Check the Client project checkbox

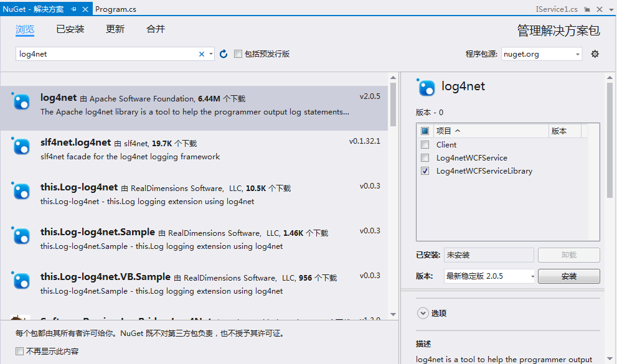(425, 144)
